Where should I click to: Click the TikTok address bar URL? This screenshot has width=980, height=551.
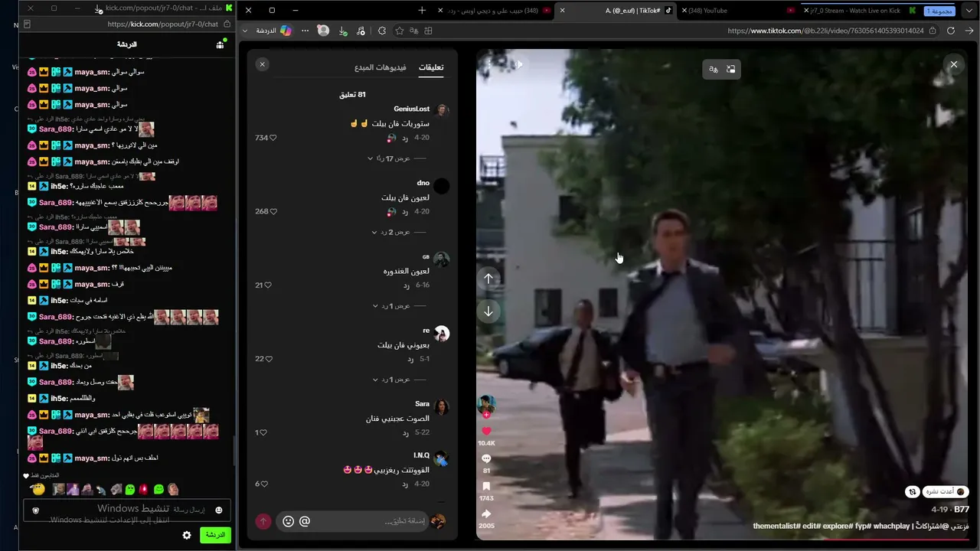[x=825, y=31]
